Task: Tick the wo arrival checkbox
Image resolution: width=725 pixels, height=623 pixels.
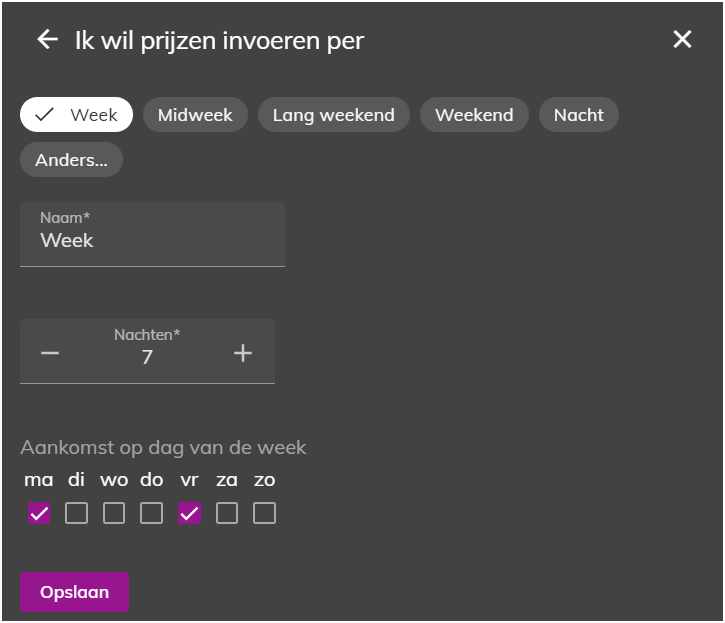Action: 114,513
